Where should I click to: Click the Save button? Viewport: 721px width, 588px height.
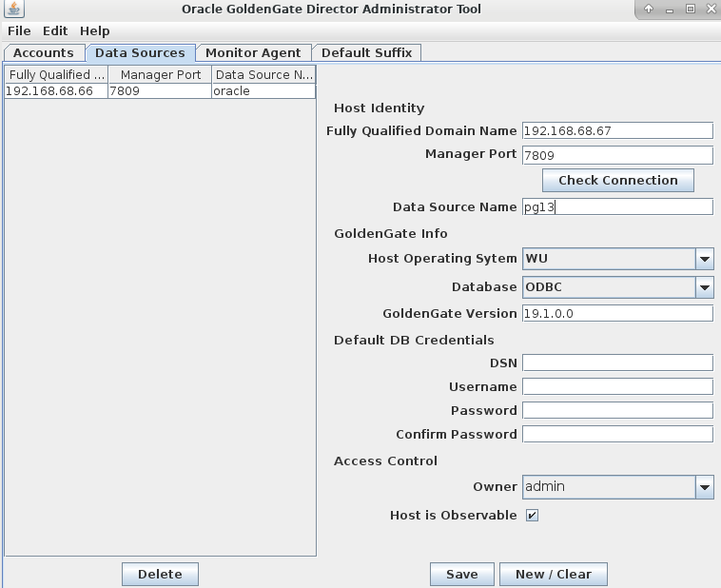click(462, 574)
